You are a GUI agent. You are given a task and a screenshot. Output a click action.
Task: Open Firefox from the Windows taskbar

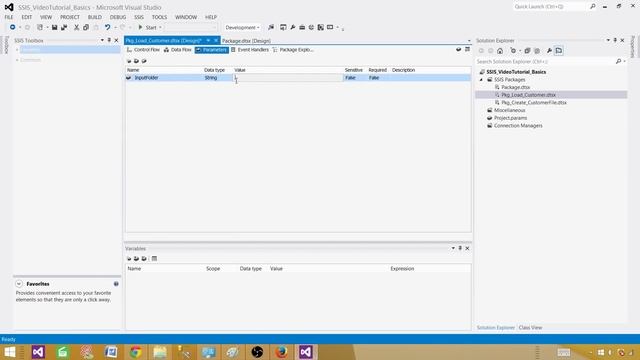tap(281, 352)
